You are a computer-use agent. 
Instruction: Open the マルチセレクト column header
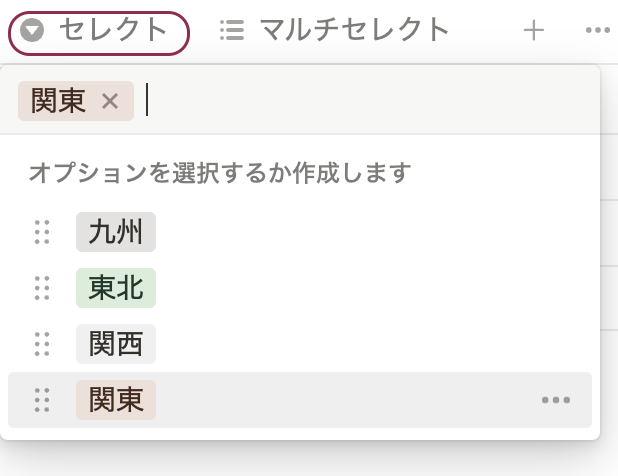pos(334,30)
